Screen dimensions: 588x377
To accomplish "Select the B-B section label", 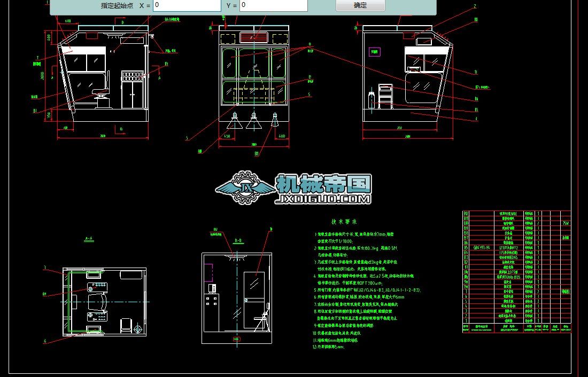I will tap(238, 241).
